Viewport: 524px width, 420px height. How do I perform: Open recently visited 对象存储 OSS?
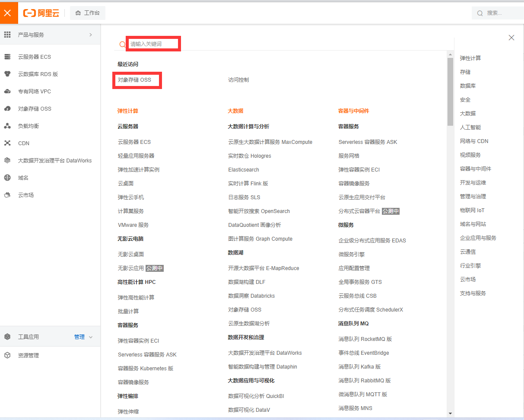134,80
